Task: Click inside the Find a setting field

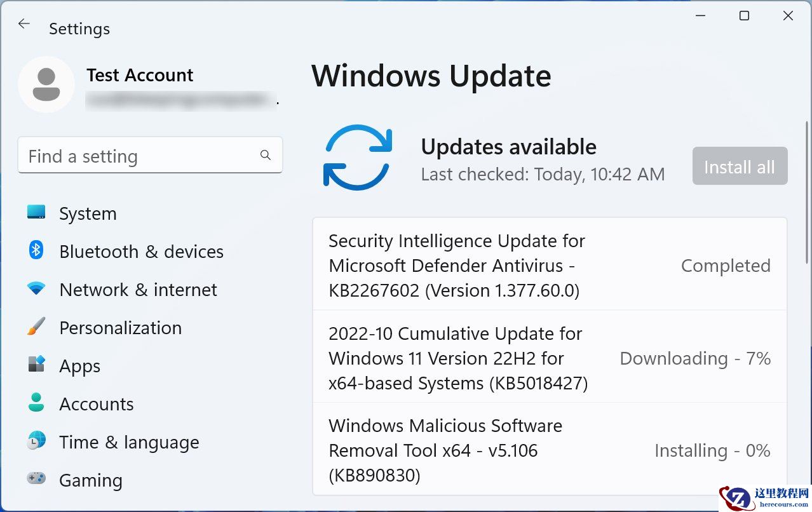Action: (127, 155)
